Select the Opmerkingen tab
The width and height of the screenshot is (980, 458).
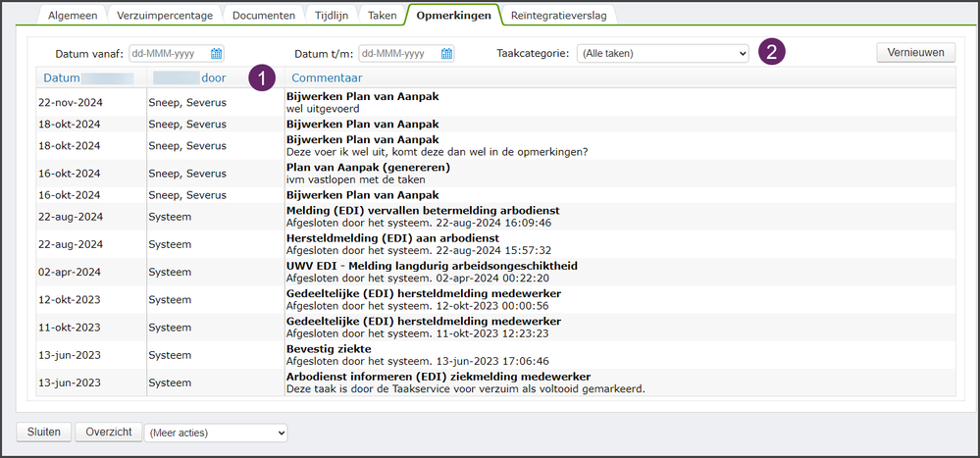point(454,16)
